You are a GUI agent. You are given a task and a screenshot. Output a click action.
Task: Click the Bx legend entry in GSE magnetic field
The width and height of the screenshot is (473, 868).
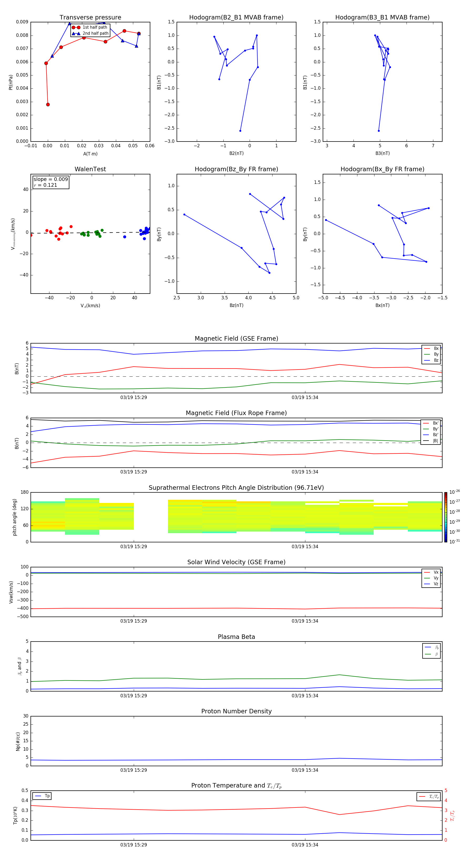point(431,349)
